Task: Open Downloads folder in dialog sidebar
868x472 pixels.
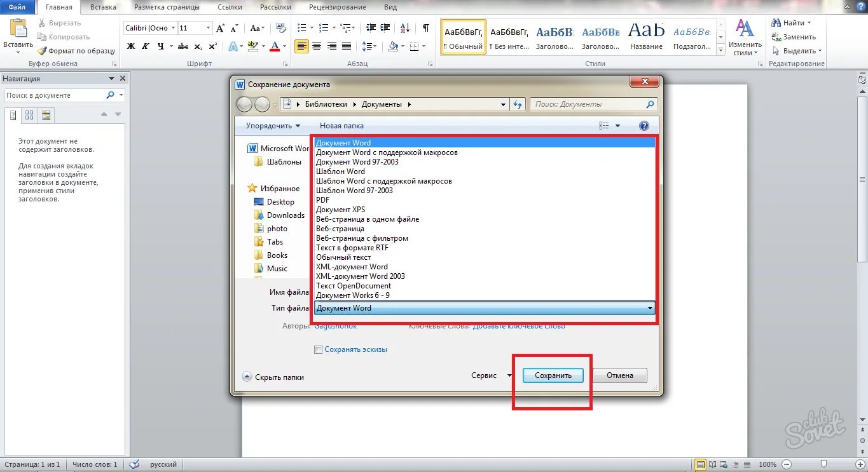Action: (280, 215)
